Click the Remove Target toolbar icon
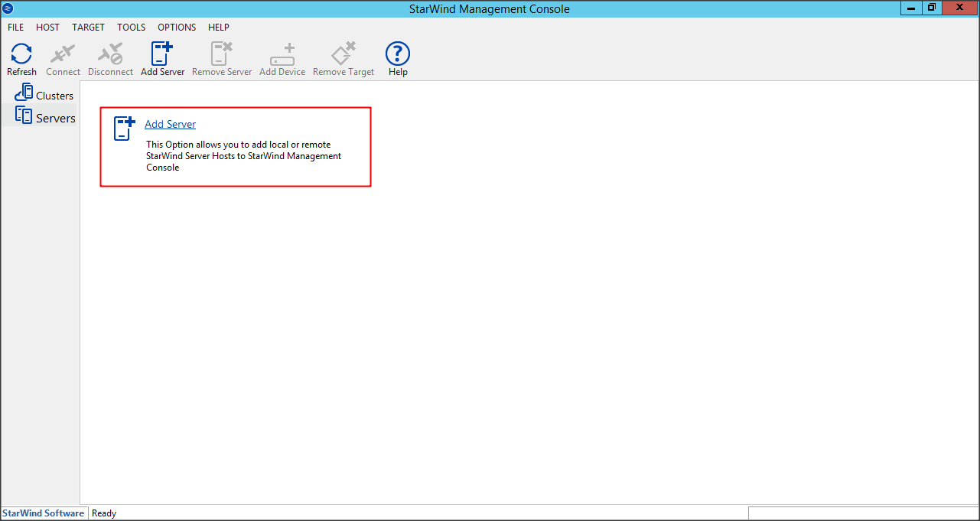 343,54
